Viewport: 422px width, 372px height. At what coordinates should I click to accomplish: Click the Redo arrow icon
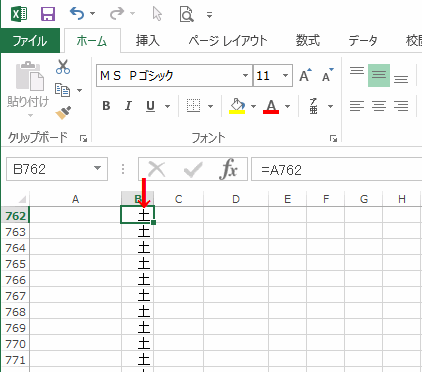[x=117, y=14]
